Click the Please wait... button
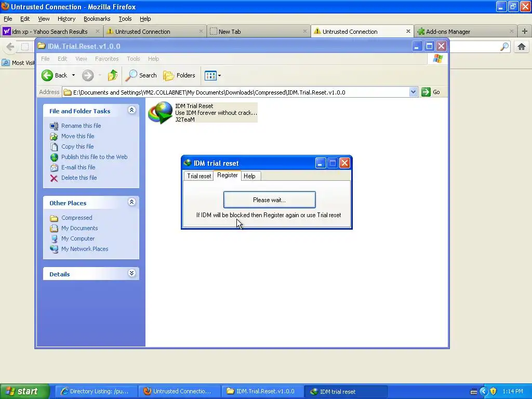This screenshot has width=532, height=399. coord(270,200)
